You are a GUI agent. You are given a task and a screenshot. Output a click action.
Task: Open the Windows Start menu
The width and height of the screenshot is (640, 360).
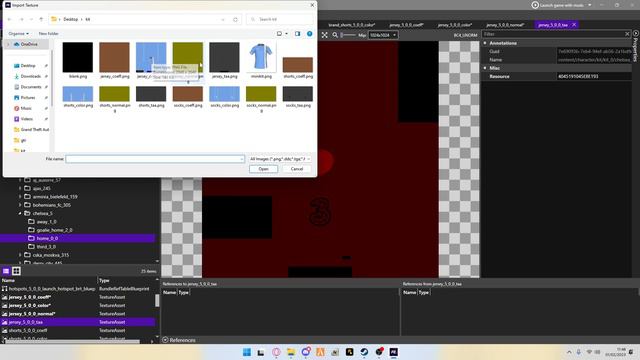(247, 352)
